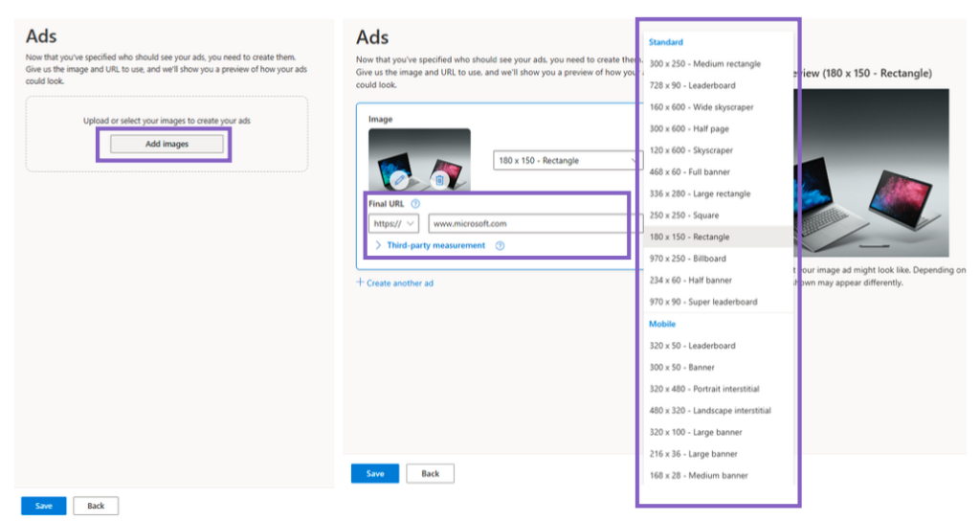The height and width of the screenshot is (521, 980).
Task: Click the Final URL field with www.microsoft.com
Action: (x=531, y=223)
